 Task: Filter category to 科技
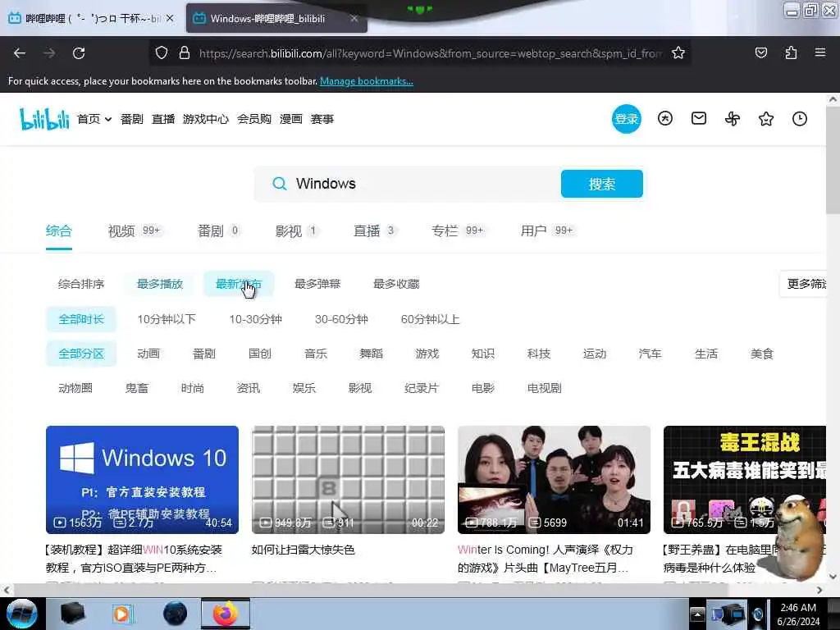[538, 354]
